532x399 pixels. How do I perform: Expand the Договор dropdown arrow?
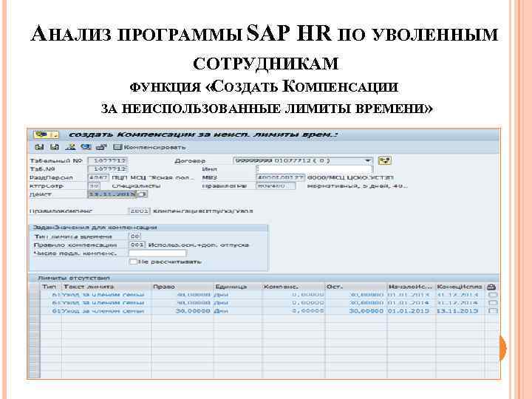click(x=368, y=160)
